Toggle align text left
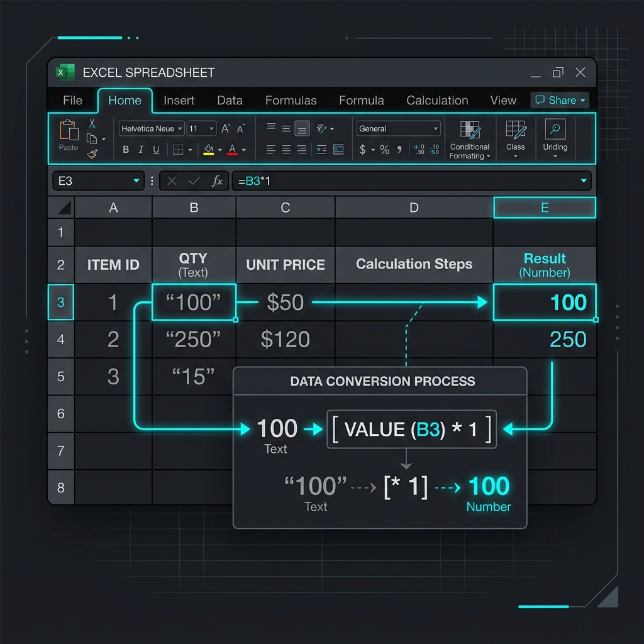This screenshot has width=644, height=644. pos(270,150)
